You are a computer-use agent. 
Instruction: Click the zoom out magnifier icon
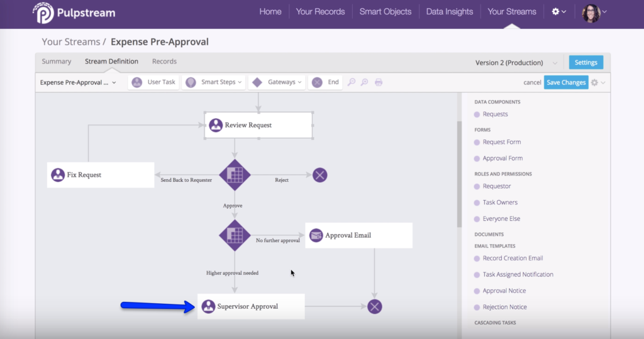pos(352,82)
